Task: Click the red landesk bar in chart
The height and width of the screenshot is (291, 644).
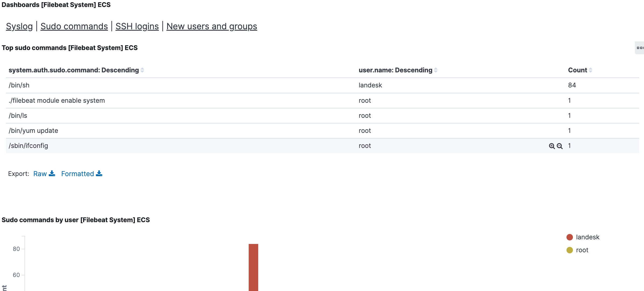Action: 253,267
